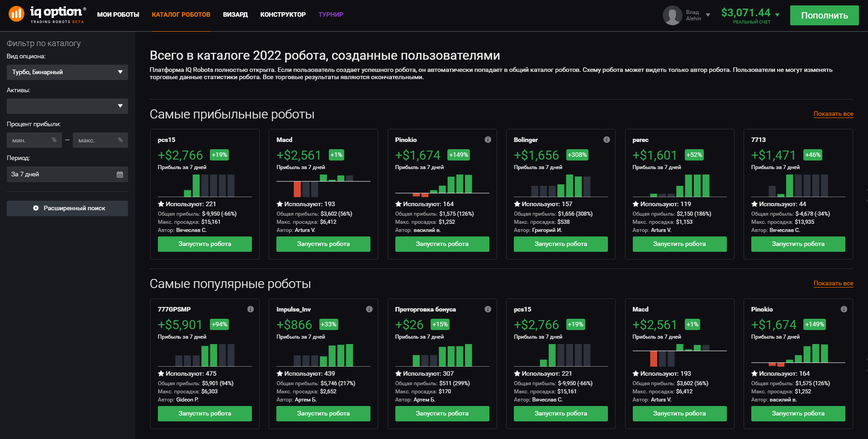This screenshot has height=439, width=868.
Task: Click the +$5,901 profit value
Action: tap(180, 325)
